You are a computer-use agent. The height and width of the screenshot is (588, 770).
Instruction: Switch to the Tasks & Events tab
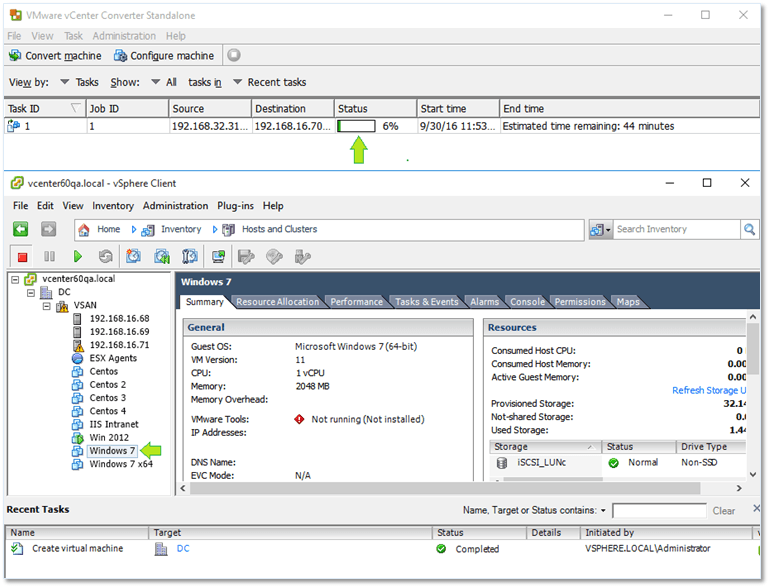(427, 302)
